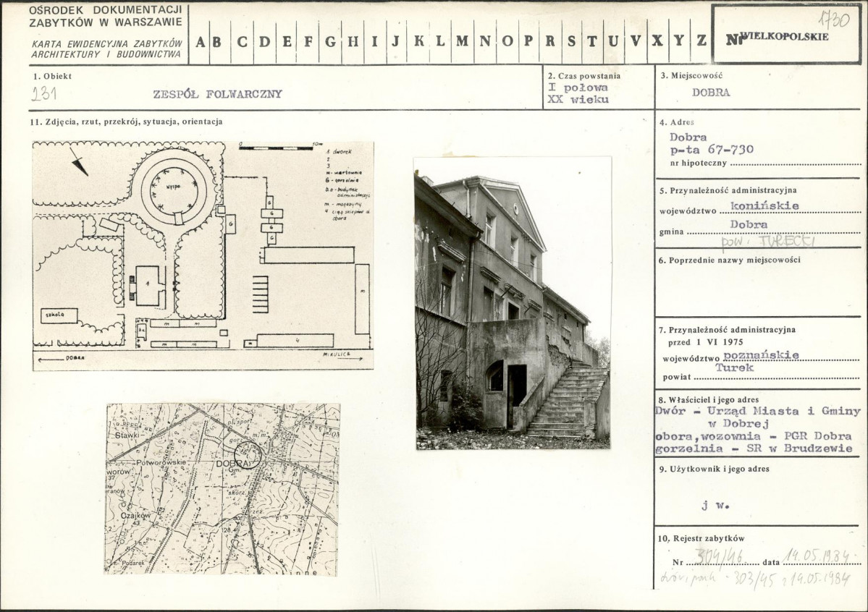Image resolution: width=868 pixels, height=612 pixels.
Task: Click the scale bar on the site plan
Action: click(x=277, y=148)
